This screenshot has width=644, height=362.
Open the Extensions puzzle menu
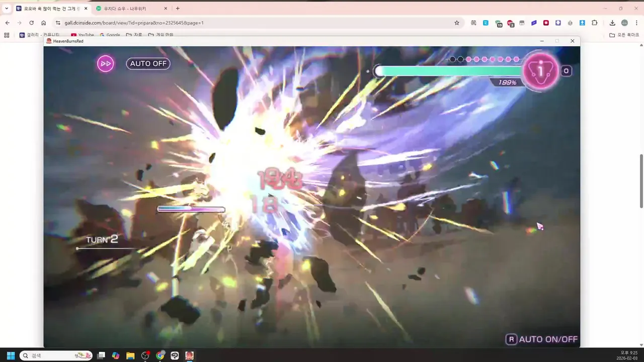pos(594,23)
